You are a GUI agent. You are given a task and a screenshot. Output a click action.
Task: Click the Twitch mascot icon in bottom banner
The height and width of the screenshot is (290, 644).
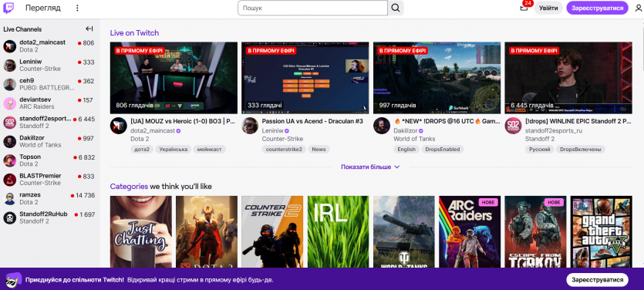(13, 279)
